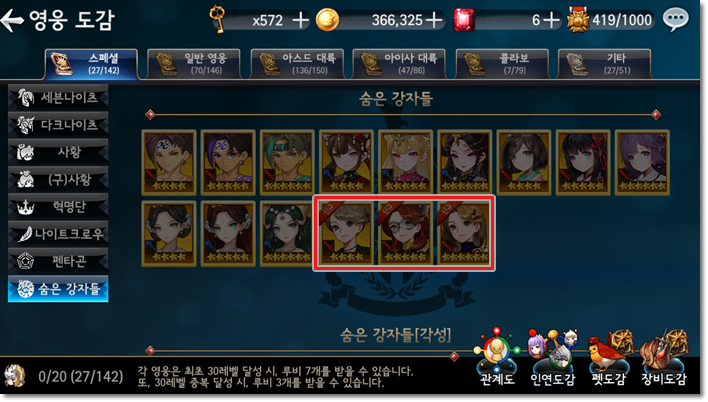Switch to the 아스드 대륙 tab
This screenshot has height=402, width=708.
click(297, 64)
